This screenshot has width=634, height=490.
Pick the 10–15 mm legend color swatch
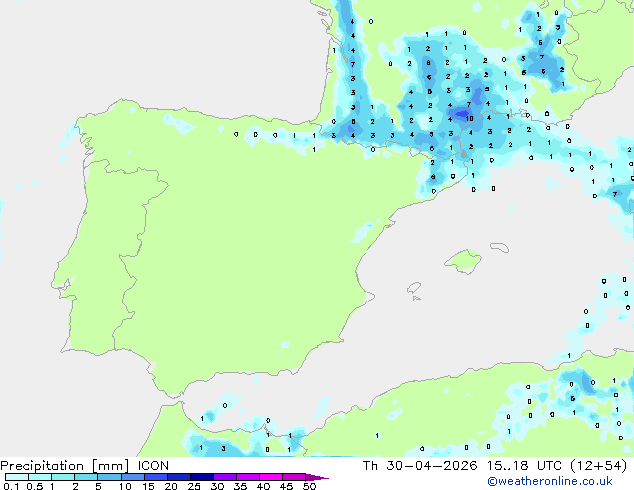(x=133, y=477)
